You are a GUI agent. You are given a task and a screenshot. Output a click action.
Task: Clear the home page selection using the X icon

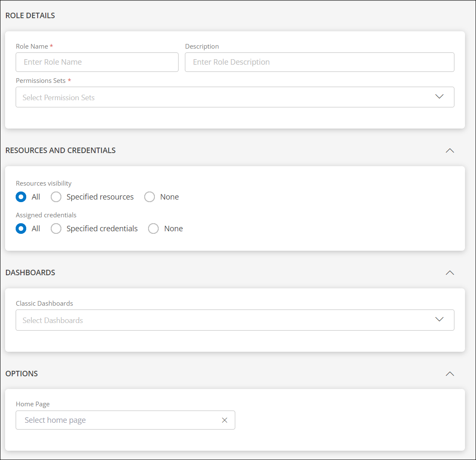point(224,420)
